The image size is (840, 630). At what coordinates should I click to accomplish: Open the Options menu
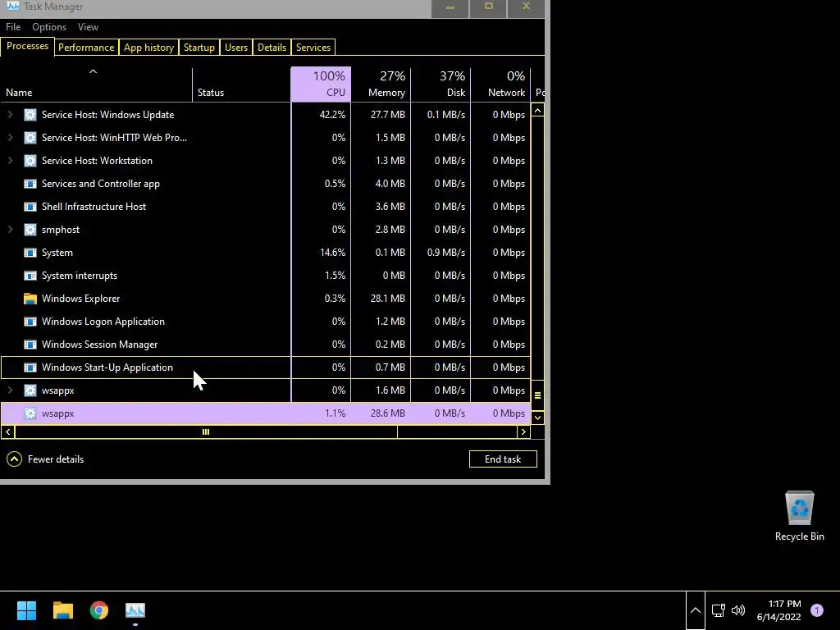[x=49, y=27]
